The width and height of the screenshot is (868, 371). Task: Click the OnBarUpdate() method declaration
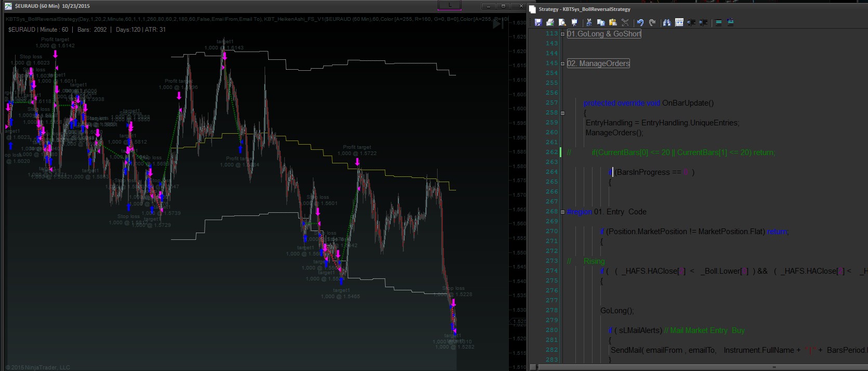(x=649, y=103)
